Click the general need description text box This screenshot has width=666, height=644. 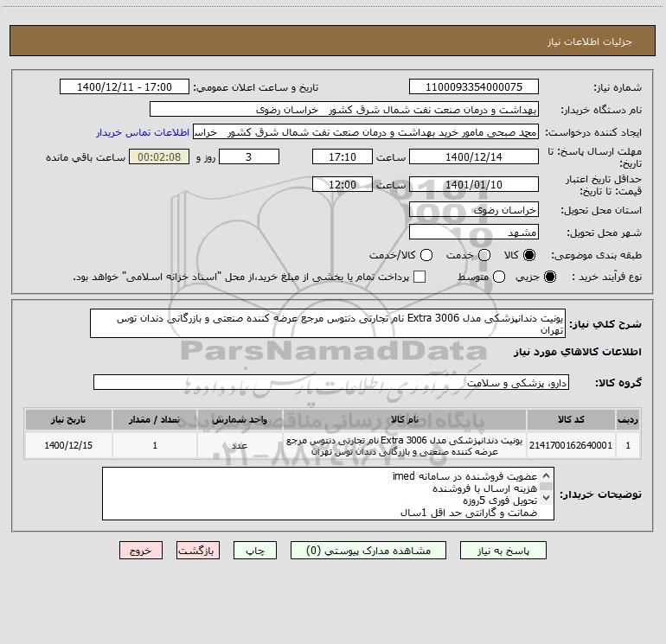point(328,323)
